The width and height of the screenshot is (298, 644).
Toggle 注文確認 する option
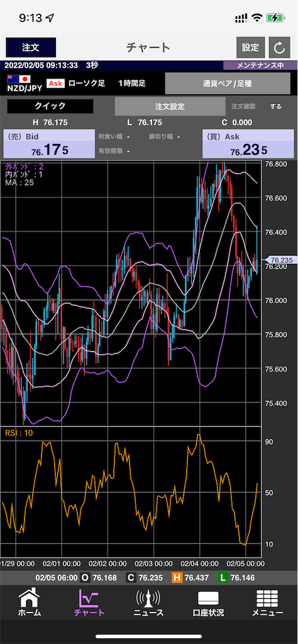276,106
